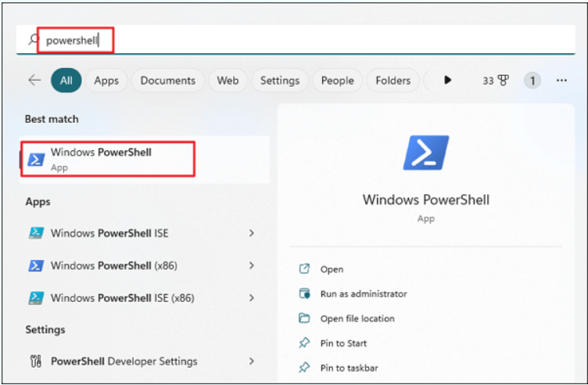Viewport: 588px width, 385px height.
Task: Choose Run as administrator
Action: (364, 293)
